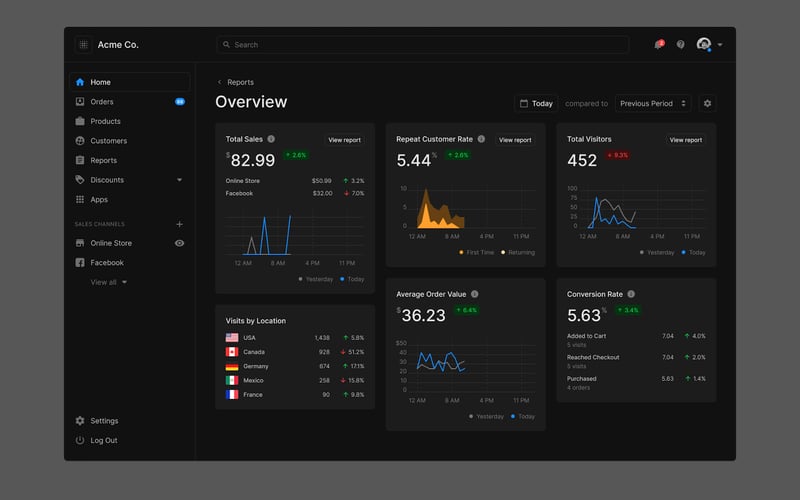Image resolution: width=800 pixels, height=500 pixels.
Task: Open the Previous Period comparison dropdown
Action: coord(653,104)
